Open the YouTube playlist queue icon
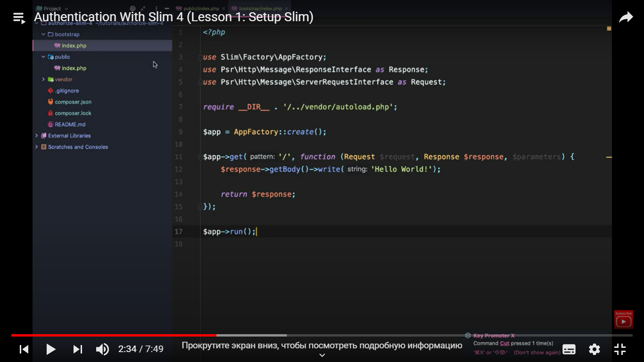 tap(19, 18)
